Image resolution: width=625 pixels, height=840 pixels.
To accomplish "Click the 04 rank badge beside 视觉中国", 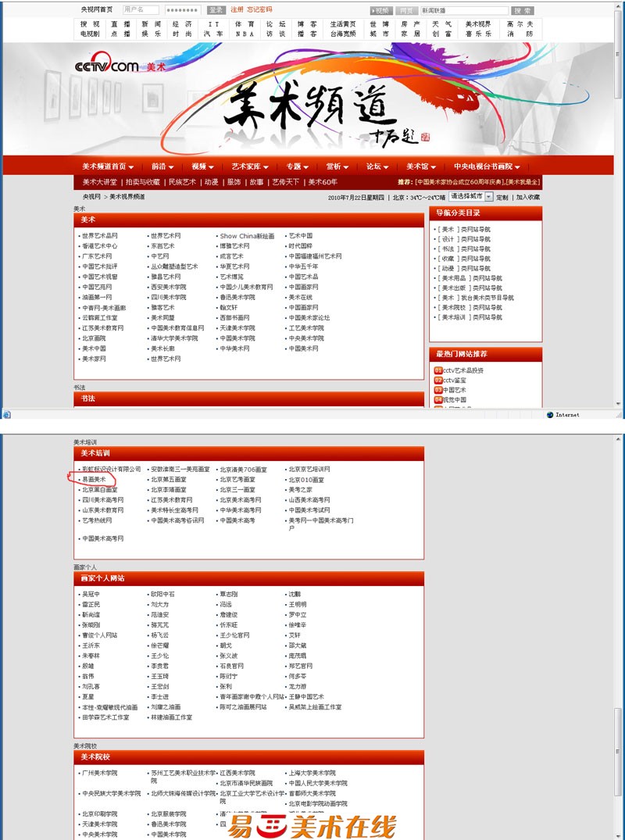I will 438,399.
